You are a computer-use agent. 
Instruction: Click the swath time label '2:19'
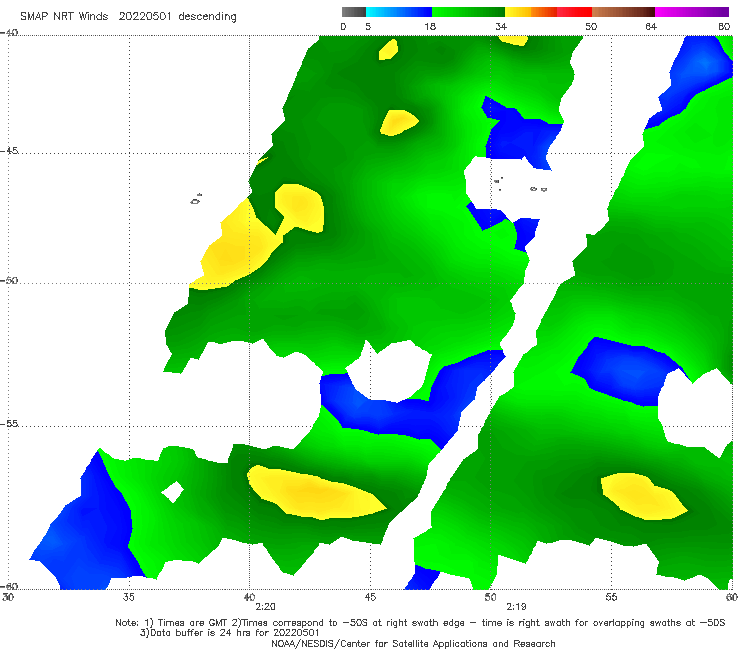(x=516, y=607)
